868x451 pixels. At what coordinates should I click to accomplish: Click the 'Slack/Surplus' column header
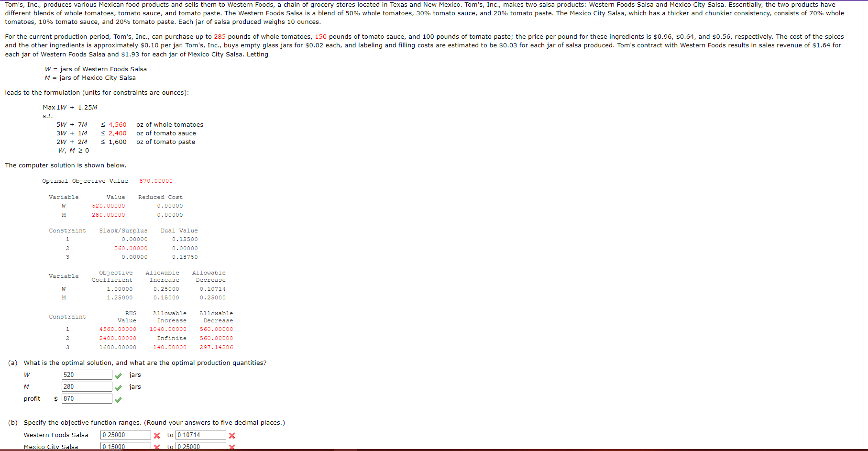tap(123, 231)
